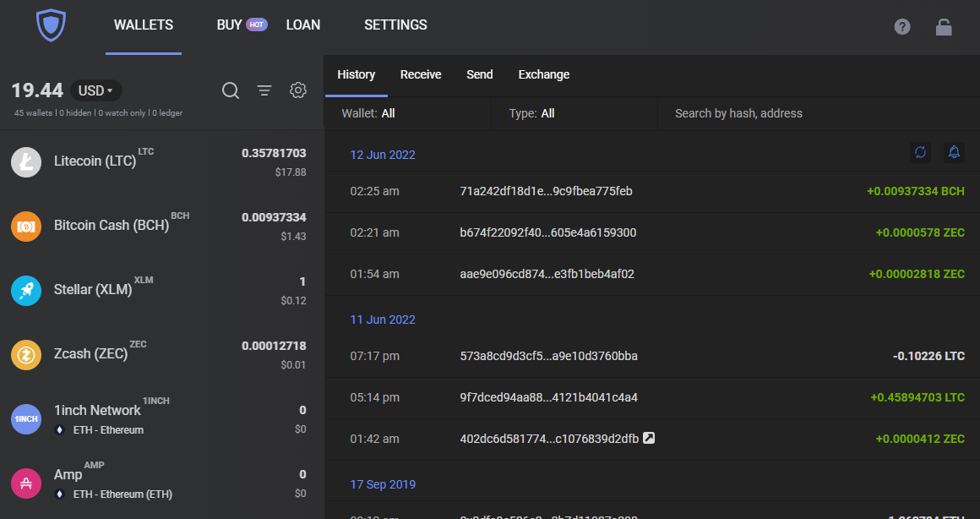Switch to the History tab

[357, 75]
